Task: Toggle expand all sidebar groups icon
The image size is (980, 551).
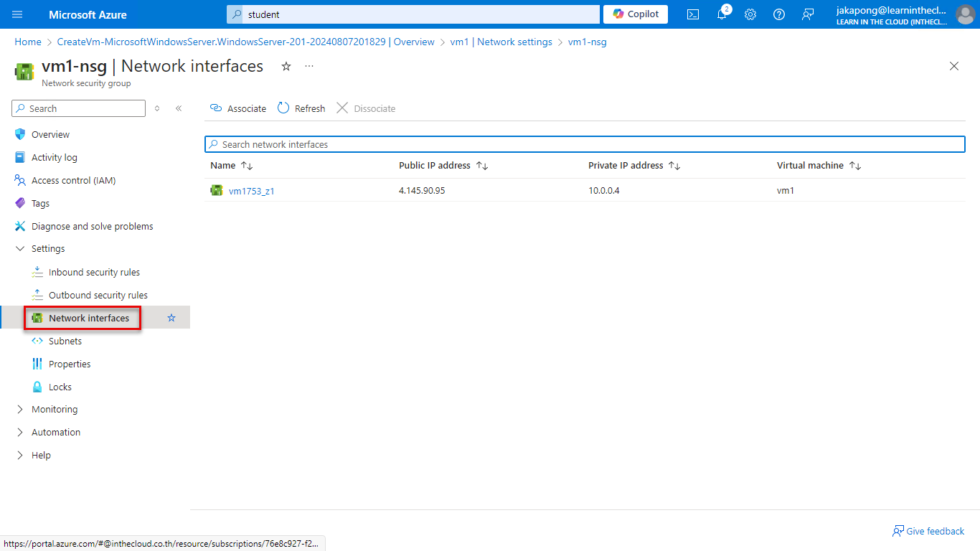Action: pos(157,108)
